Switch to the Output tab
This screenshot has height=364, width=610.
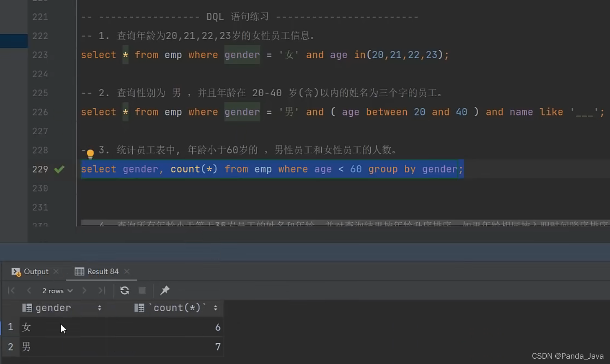tap(36, 272)
